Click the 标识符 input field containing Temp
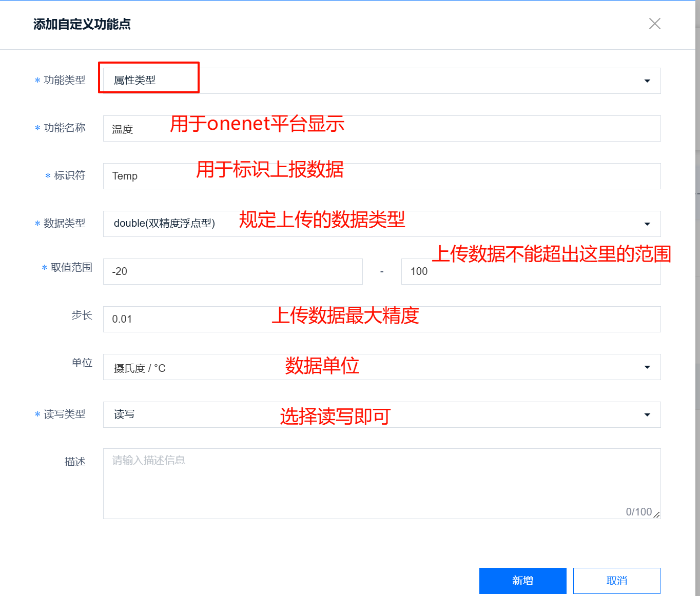 [x=382, y=176]
